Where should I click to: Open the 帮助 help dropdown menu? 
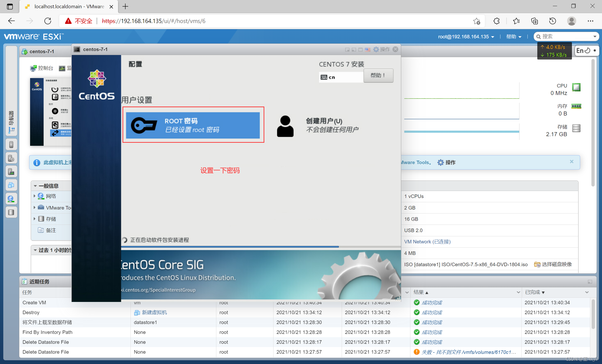(x=514, y=37)
